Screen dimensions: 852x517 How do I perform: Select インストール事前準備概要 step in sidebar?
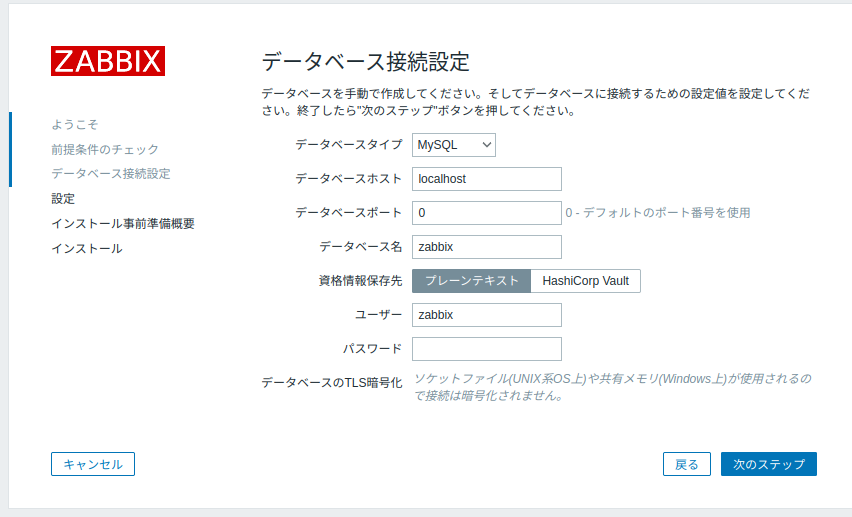pos(123,223)
